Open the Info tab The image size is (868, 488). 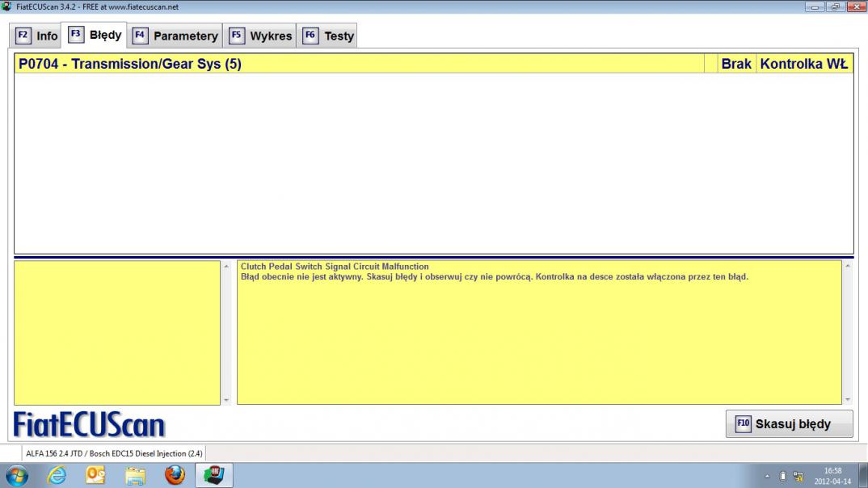[x=36, y=36]
